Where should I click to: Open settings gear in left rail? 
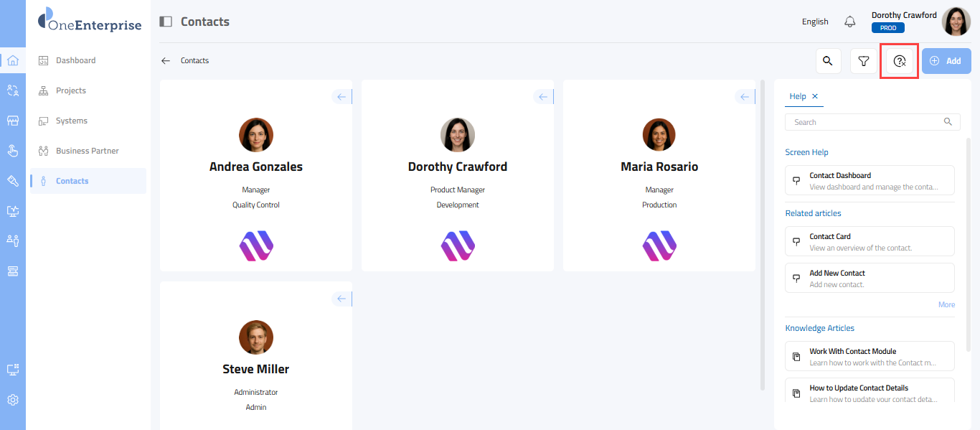point(13,400)
